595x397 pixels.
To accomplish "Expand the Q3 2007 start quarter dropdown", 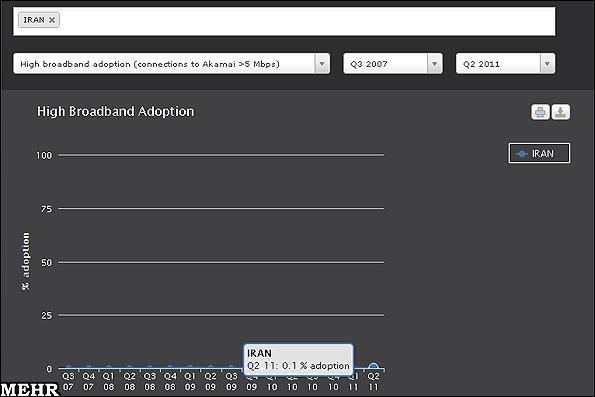I will pos(393,64).
